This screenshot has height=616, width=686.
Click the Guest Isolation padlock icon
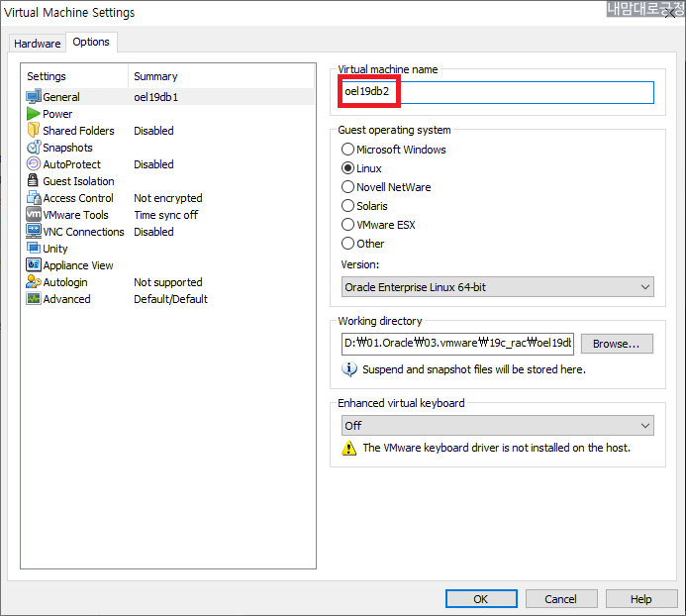[33, 180]
